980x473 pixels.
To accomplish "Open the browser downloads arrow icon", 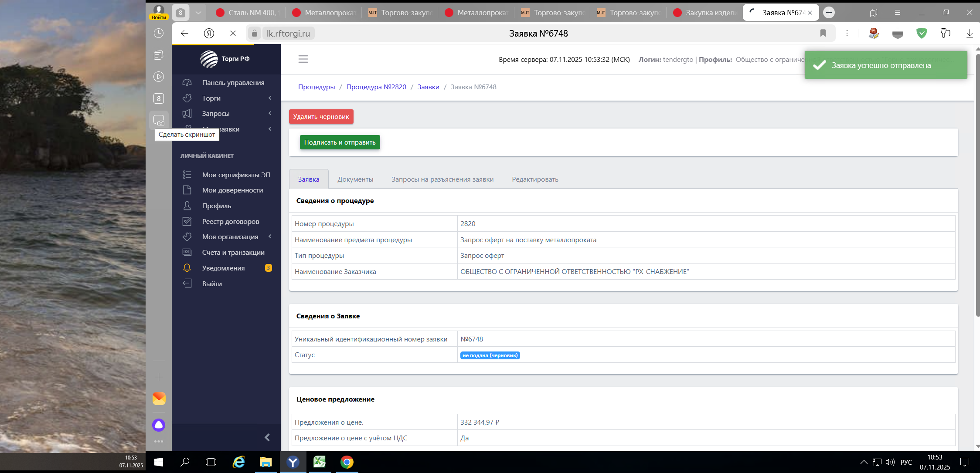I will click(969, 33).
